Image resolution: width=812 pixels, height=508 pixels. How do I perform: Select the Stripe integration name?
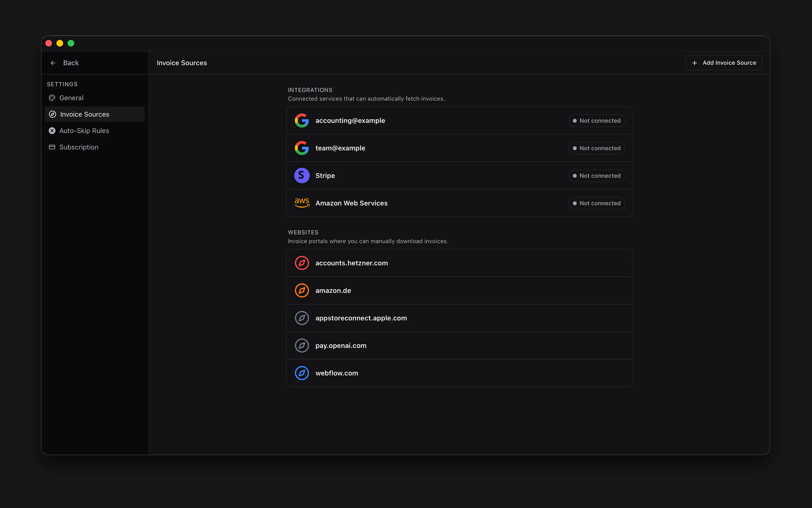[x=325, y=176]
